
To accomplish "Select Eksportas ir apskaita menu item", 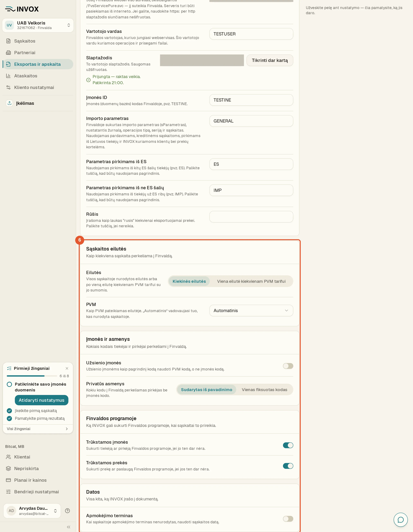I will pyautogui.click(x=38, y=64).
